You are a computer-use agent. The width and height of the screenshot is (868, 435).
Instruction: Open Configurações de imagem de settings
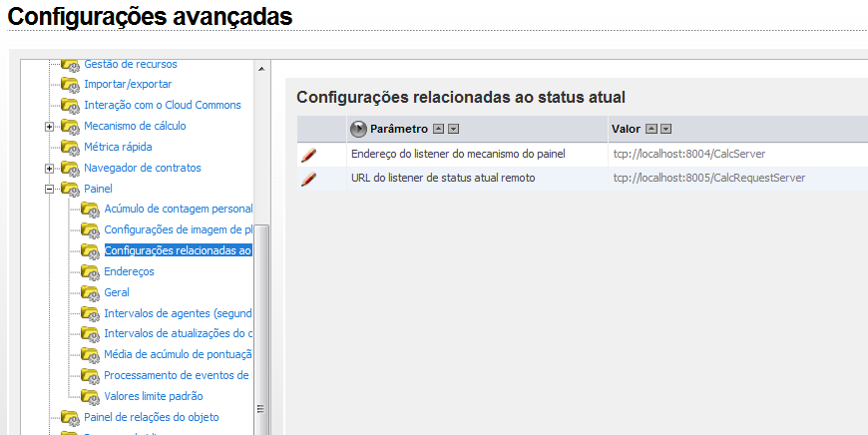(179, 229)
